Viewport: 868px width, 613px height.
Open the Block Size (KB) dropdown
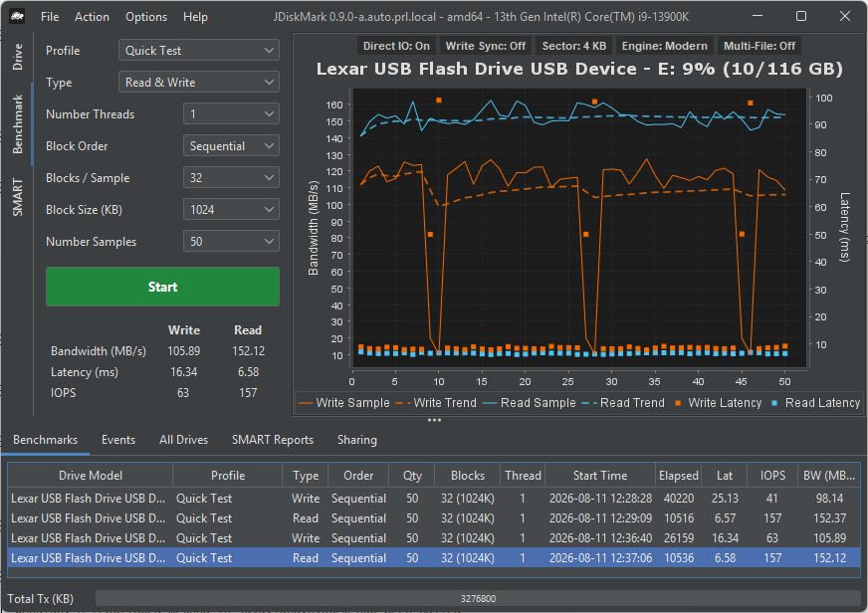(231, 210)
